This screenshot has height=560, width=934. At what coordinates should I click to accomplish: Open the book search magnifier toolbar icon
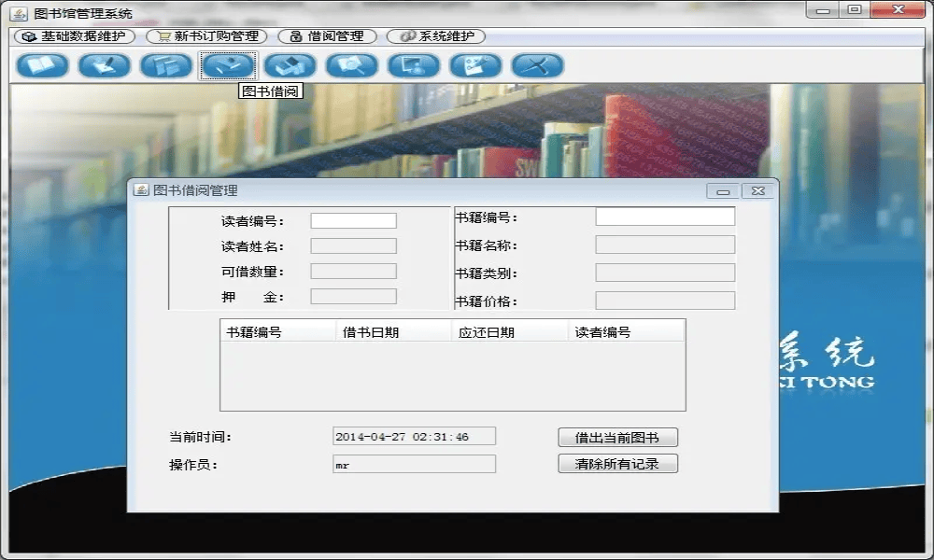pyautogui.click(x=351, y=65)
